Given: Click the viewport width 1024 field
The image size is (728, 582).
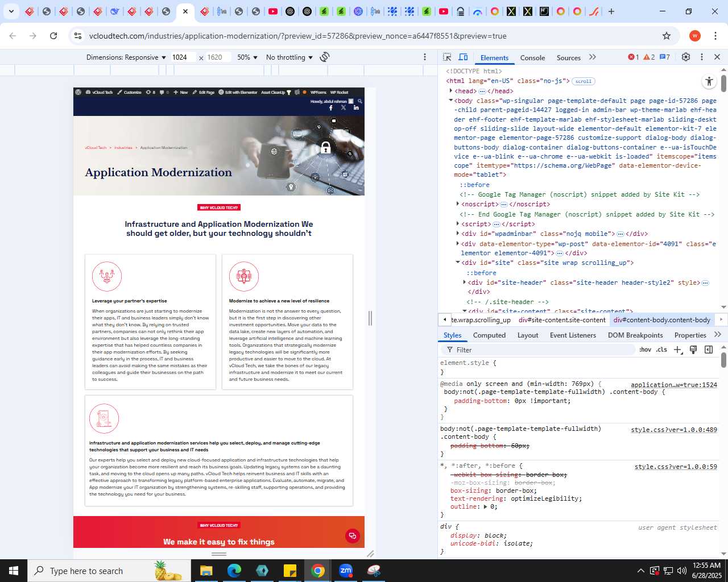Looking at the screenshot, I should coord(183,57).
